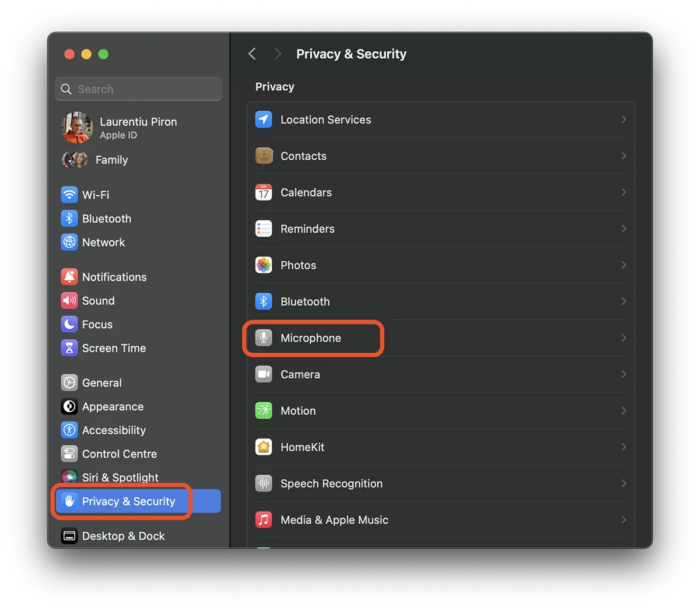Click the Microphone icon in Privacy list
700x611 pixels.
click(264, 338)
